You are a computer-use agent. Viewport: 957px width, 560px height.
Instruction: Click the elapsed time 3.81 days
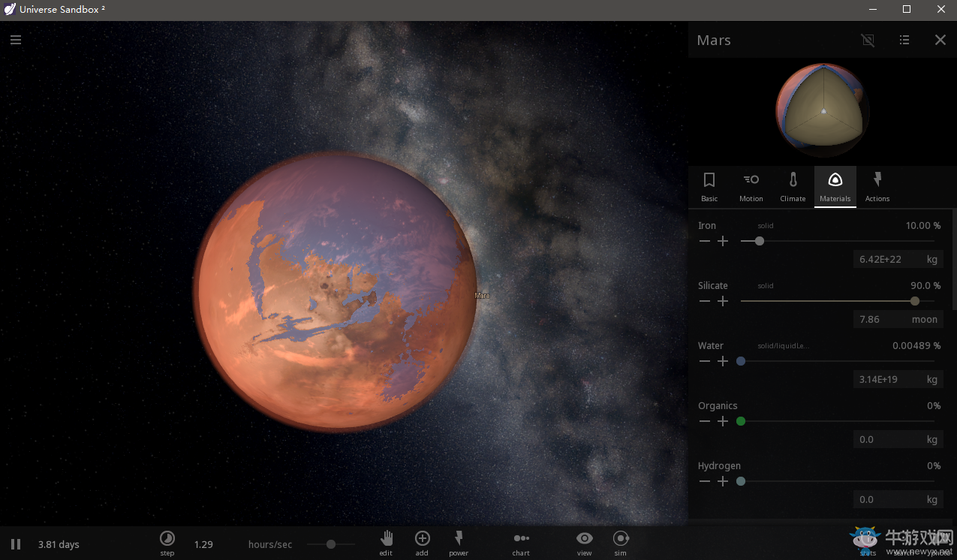(x=59, y=544)
